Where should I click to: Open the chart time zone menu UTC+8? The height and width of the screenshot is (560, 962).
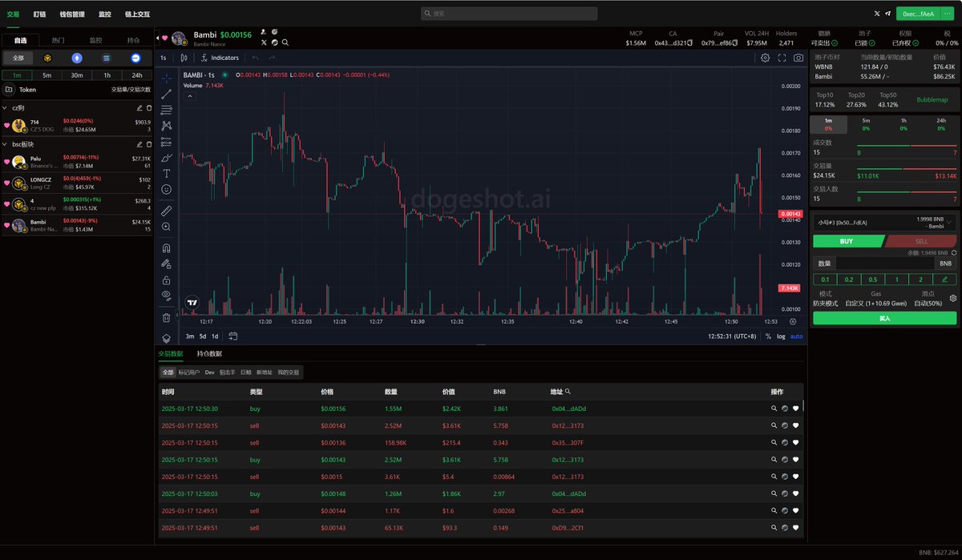click(x=733, y=336)
